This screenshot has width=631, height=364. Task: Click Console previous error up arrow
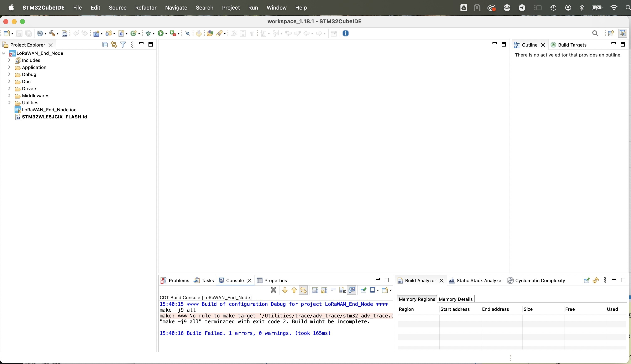point(294,290)
